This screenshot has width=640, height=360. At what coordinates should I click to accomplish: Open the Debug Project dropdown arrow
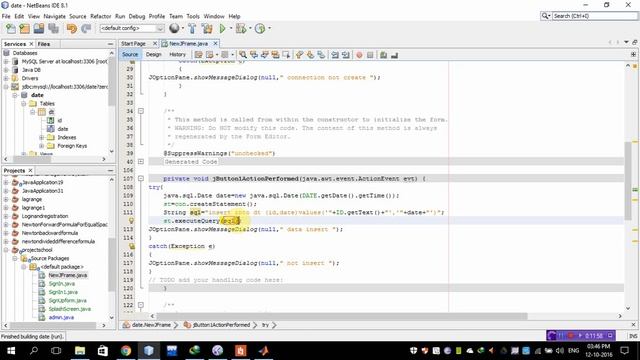250,28
